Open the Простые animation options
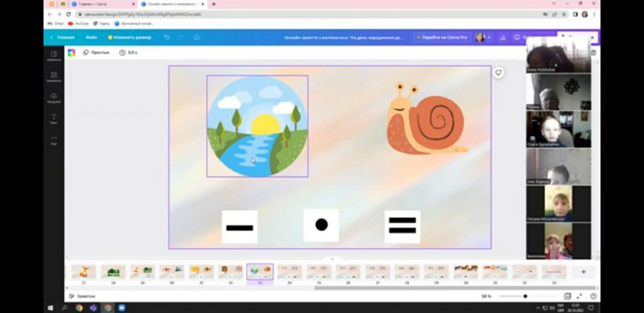The width and height of the screenshot is (644, 313). click(x=97, y=53)
